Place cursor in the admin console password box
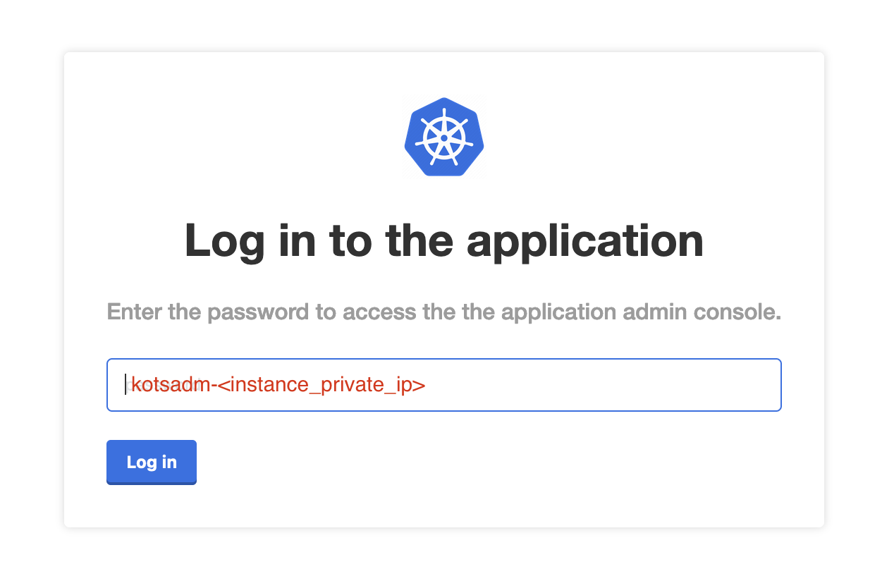This screenshot has height=588, width=894. [443, 385]
